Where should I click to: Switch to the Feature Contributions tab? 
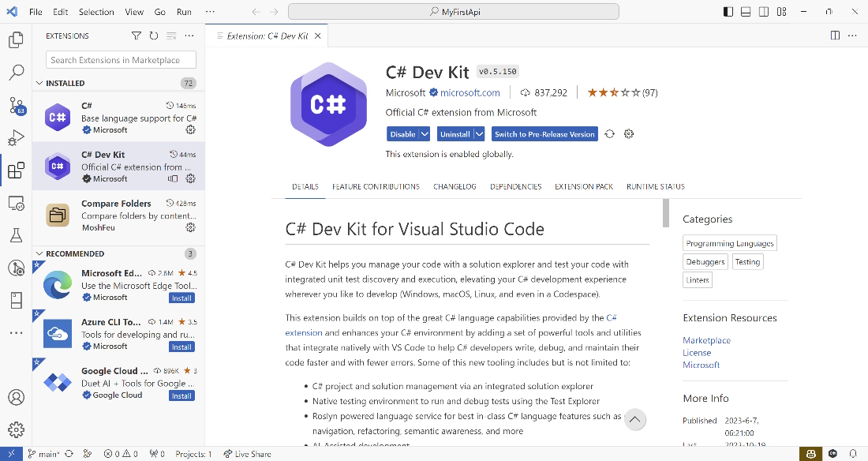[376, 187]
